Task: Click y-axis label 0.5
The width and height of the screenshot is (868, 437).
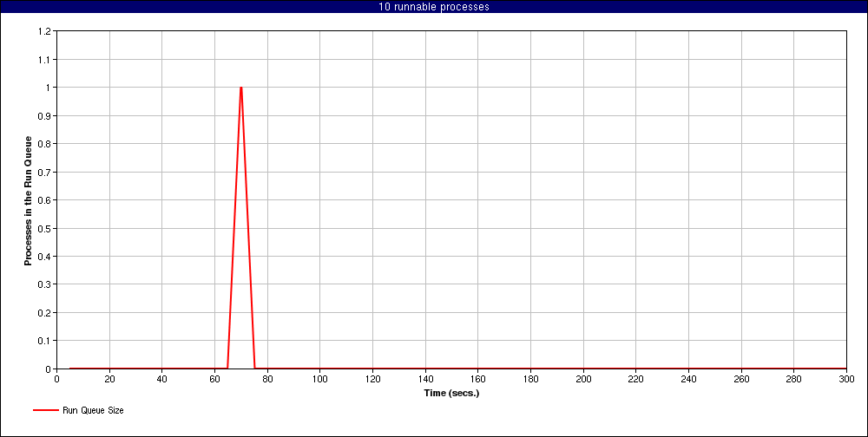Action: [44, 228]
